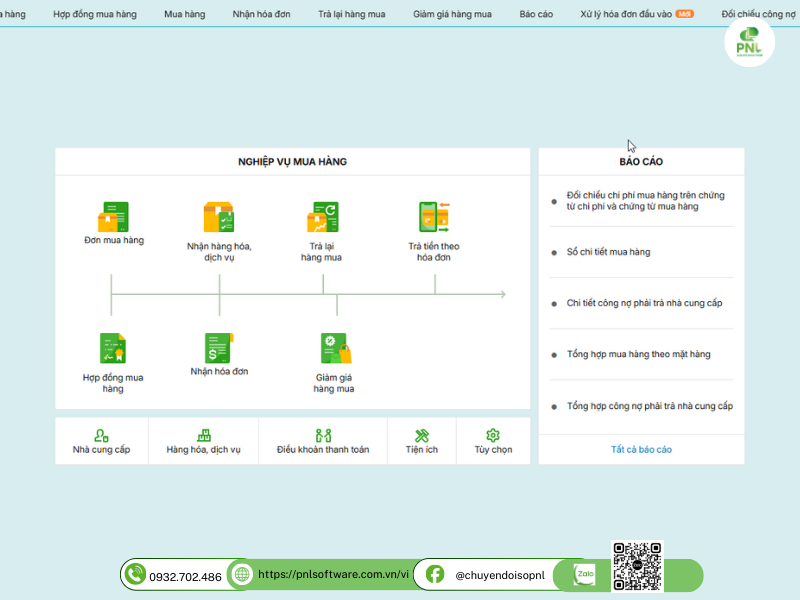Open the Nhà cung cấp list
This screenshot has height=600, width=800.
tap(101, 441)
